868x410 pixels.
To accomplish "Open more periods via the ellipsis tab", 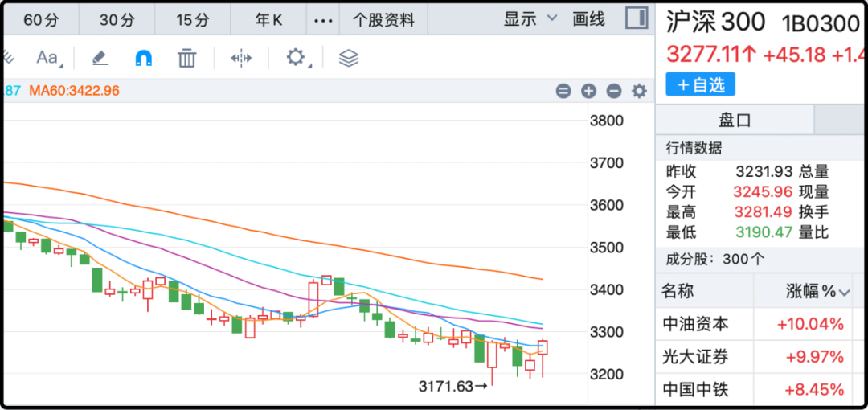I will click(x=323, y=21).
